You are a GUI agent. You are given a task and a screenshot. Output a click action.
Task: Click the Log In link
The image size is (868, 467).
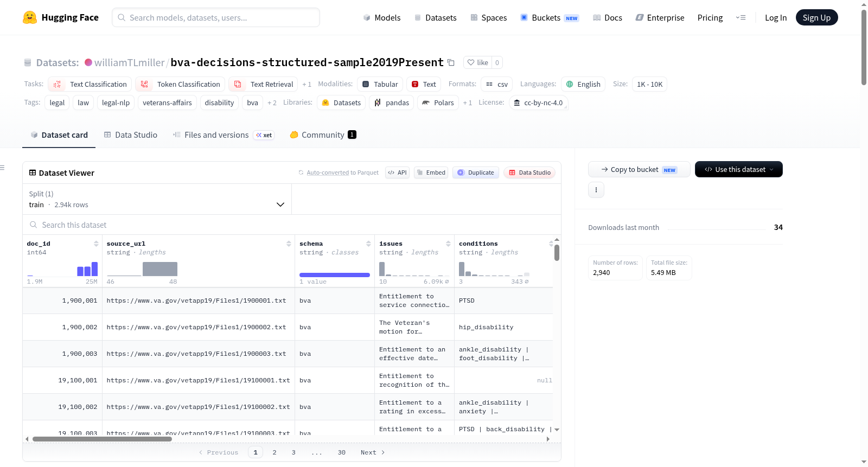pos(776,17)
